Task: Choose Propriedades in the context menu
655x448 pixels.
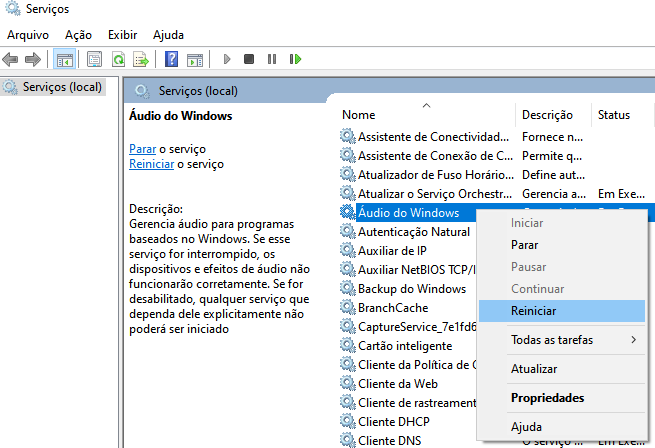Action: 562,398
